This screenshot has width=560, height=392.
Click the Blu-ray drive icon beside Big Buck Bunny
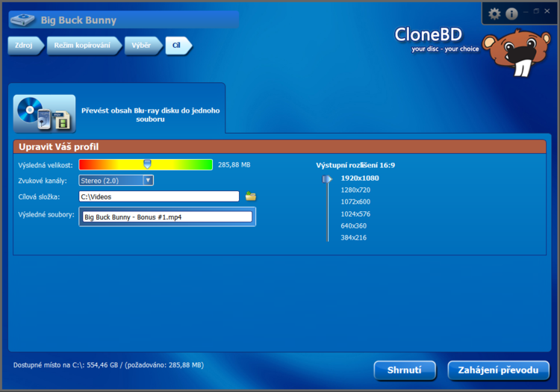(22, 19)
